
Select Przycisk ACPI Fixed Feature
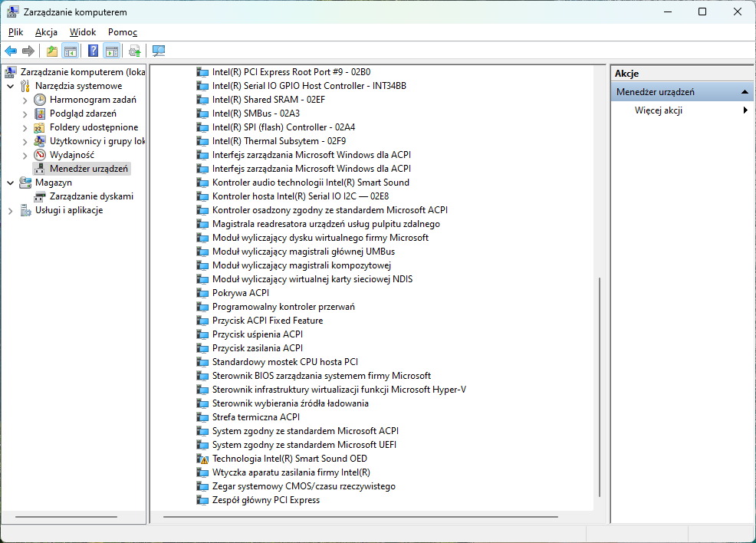coord(268,321)
